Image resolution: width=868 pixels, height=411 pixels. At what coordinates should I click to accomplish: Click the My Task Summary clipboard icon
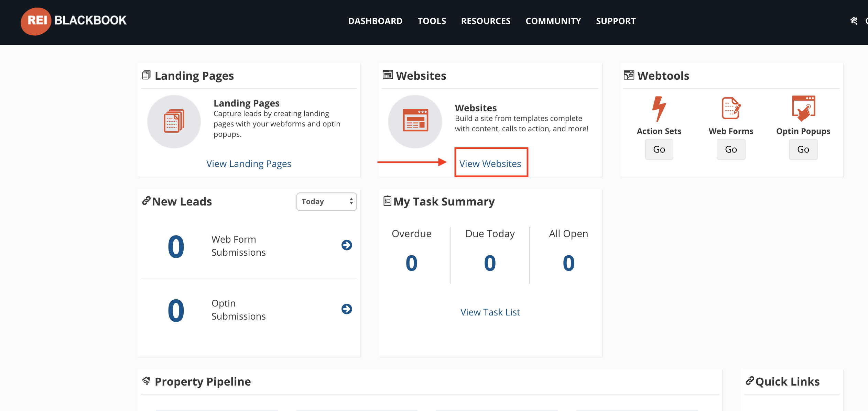(387, 201)
